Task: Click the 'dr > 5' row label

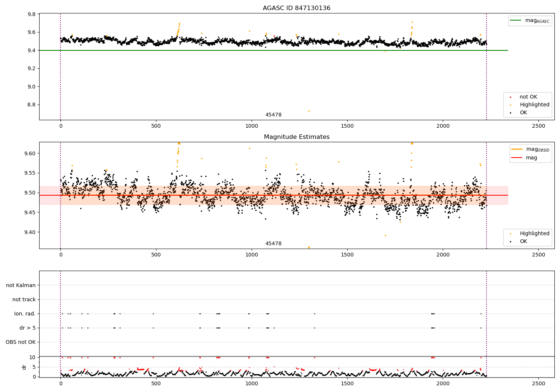Action: (x=28, y=328)
